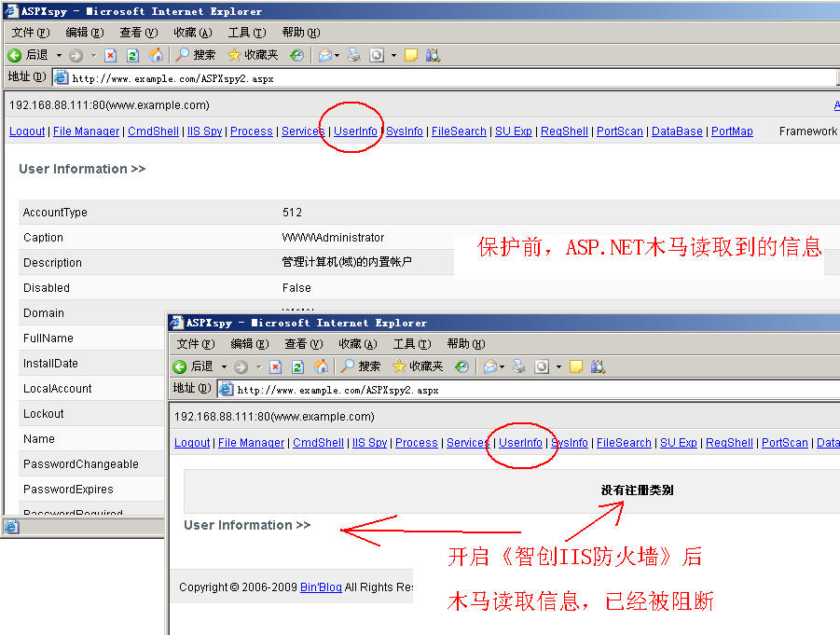Click Forward button in front IE window
Screen dimensions: 840x635
coord(241,366)
